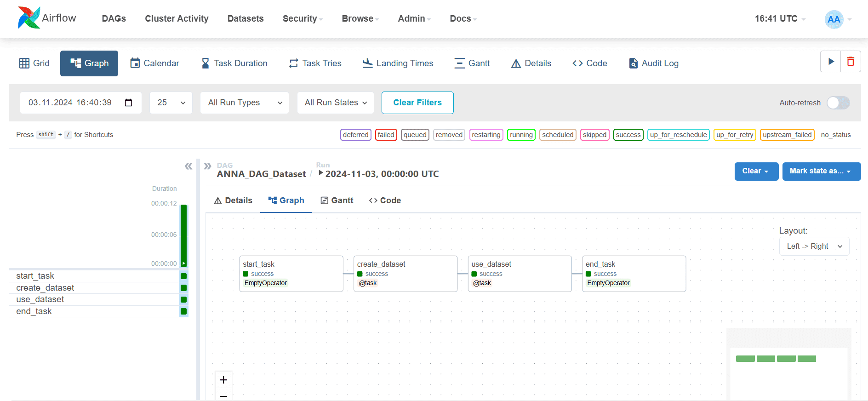
Task: Open Cluster Activity page
Action: (177, 18)
